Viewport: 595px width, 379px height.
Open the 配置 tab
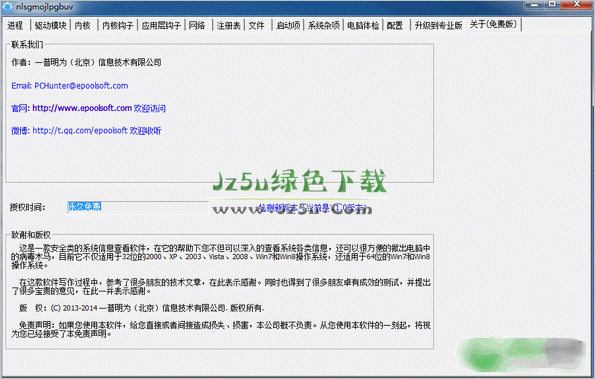pyautogui.click(x=395, y=25)
